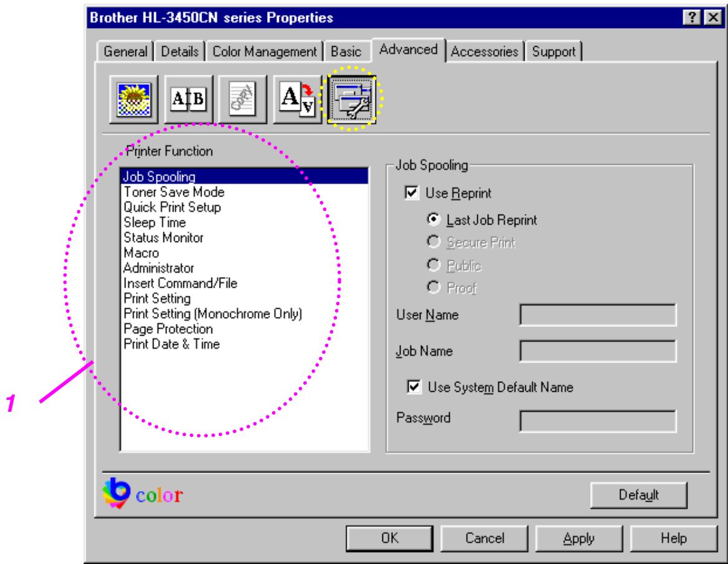
Task: Select Insert Command/File entry
Action: point(244,283)
